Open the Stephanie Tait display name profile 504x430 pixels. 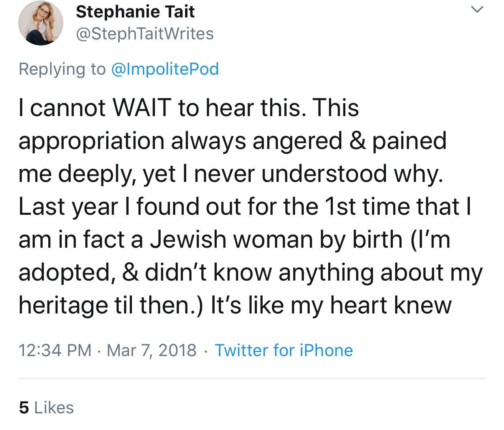[135, 12]
